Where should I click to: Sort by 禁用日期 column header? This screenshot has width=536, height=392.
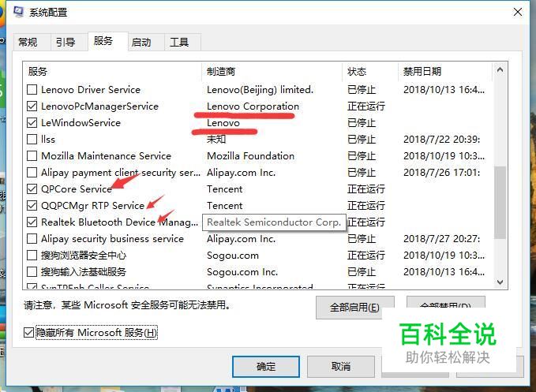(x=445, y=71)
